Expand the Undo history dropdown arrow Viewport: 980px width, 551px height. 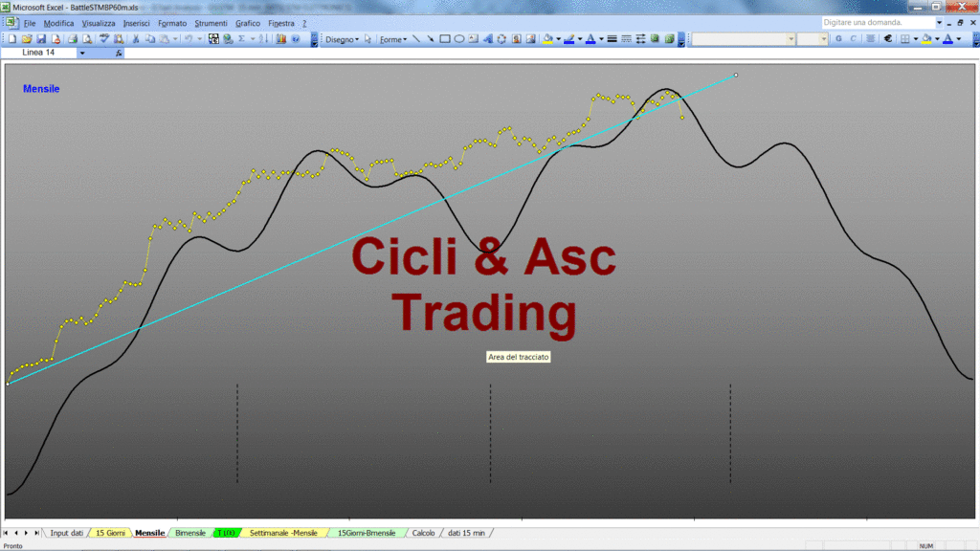pyautogui.click(x=199, y=38)
